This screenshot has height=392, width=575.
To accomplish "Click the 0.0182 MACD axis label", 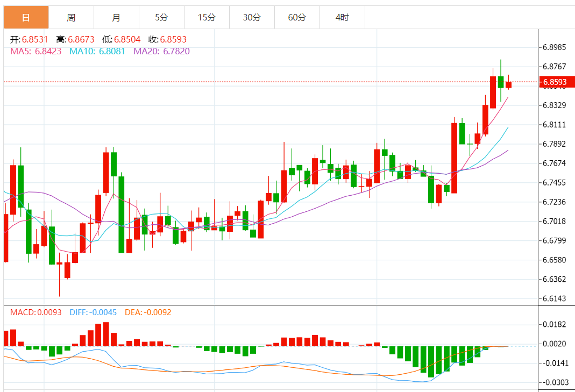I will [x=555, y=325].
